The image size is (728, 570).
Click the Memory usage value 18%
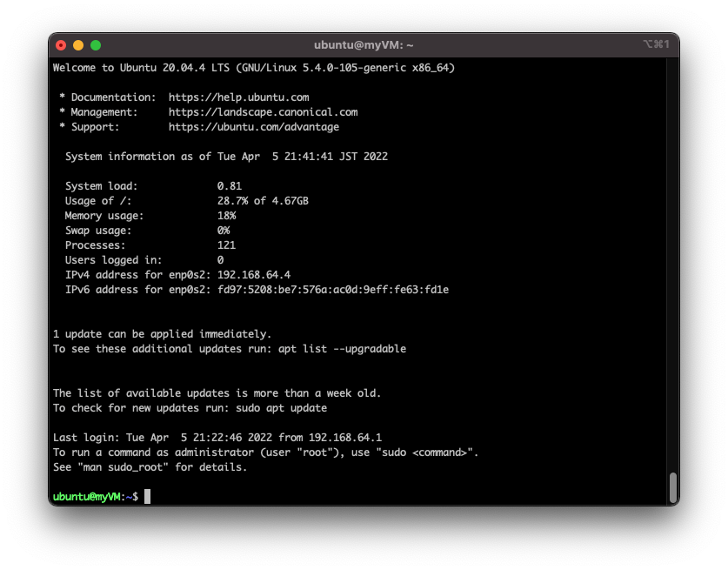coord(226,216)
